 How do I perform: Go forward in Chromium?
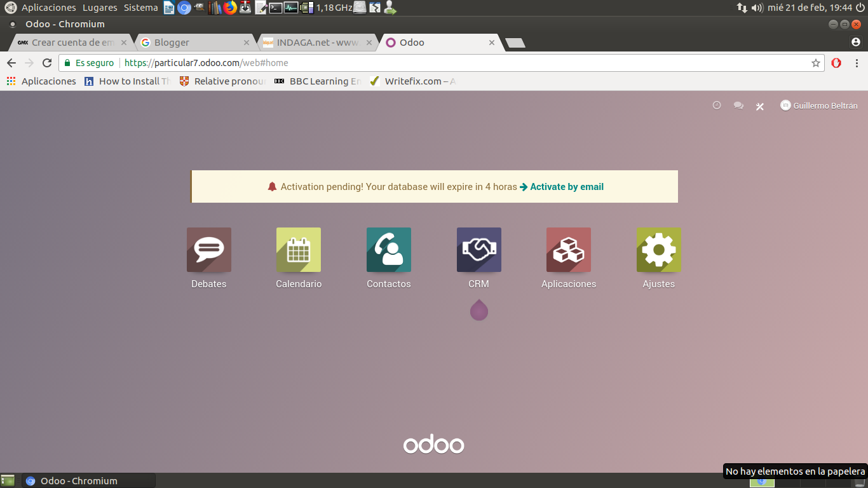click(29, 63)
